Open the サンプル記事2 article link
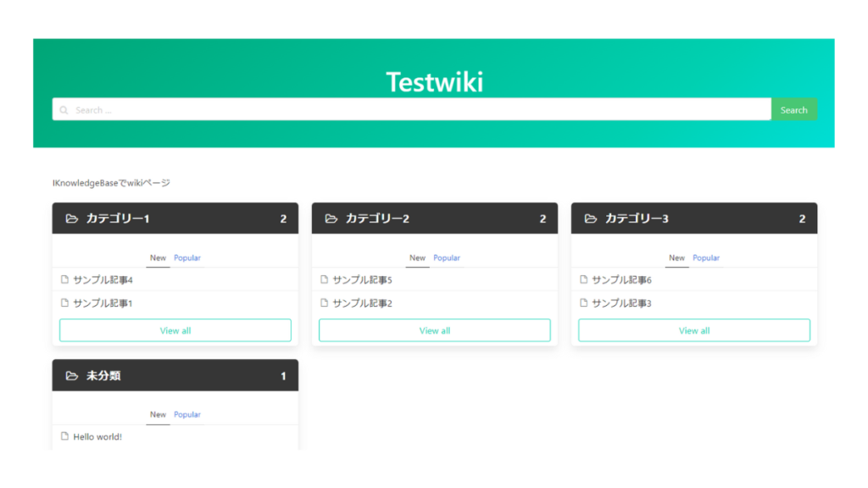The height and width of the screenshot is (488, 868). click(x=362, y=303)
